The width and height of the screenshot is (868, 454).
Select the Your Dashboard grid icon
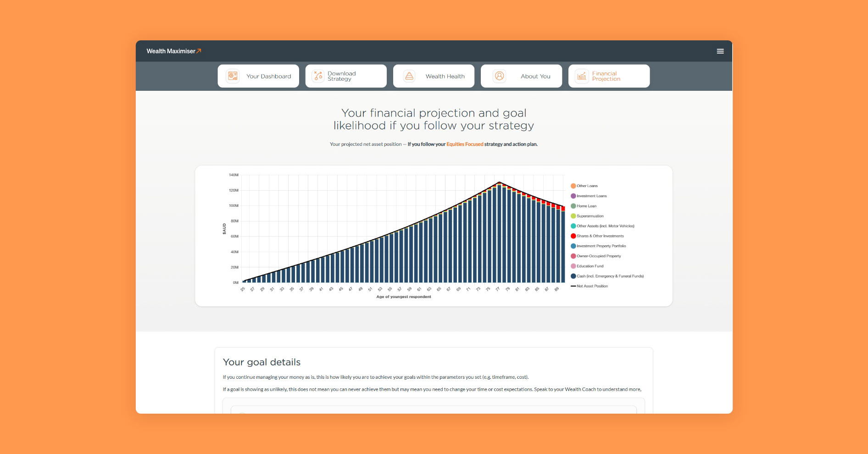pyautogui.click(x=232, y=76)
